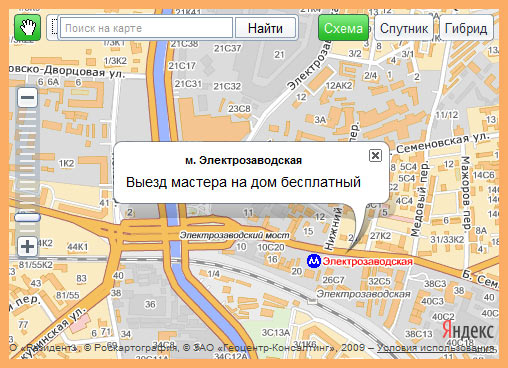This screenshot has width=508, height=368.
Task: Click the grey italic Электрозаводская railway label
Action: click(363, 294)
